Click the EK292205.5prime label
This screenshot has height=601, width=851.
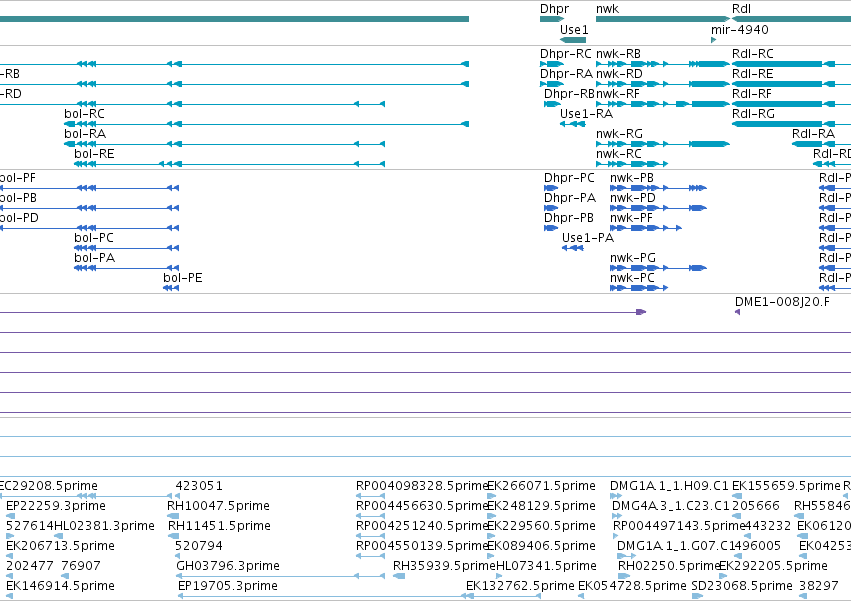(x=773, y=566)
